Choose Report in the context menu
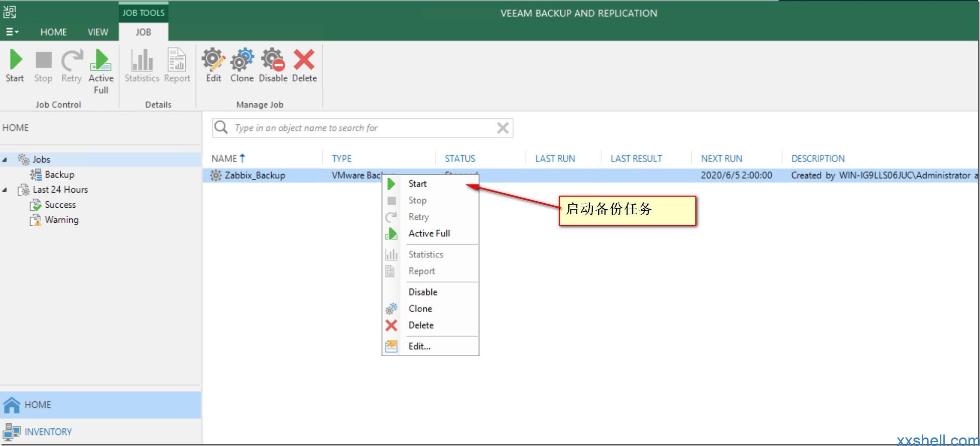 (x=430, y=271)
